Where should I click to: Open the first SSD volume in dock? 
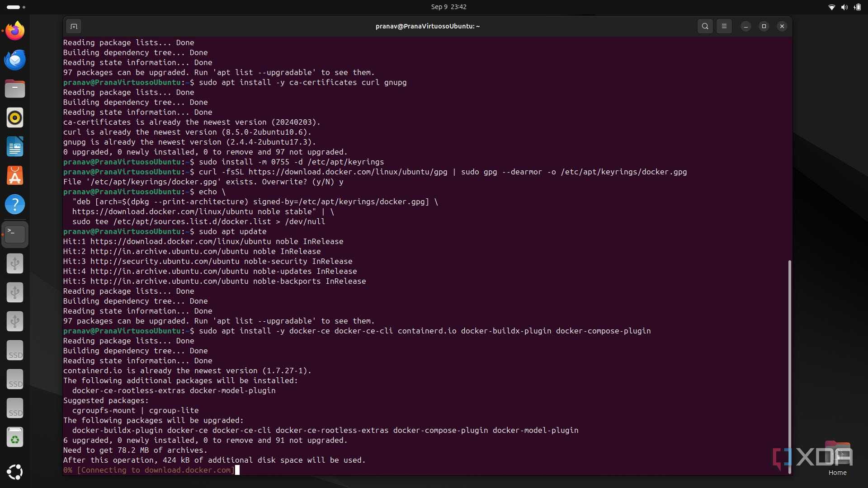pos(15,351)
